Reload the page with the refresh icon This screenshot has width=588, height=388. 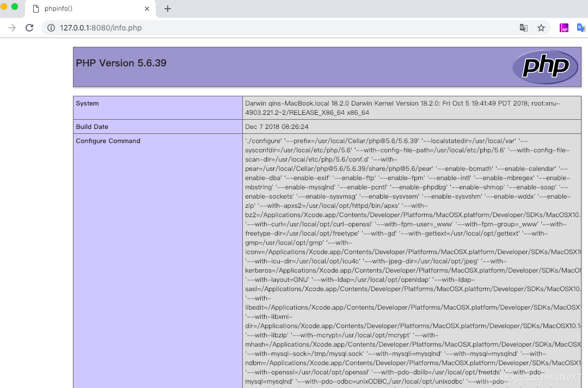[x=29, y=28]
